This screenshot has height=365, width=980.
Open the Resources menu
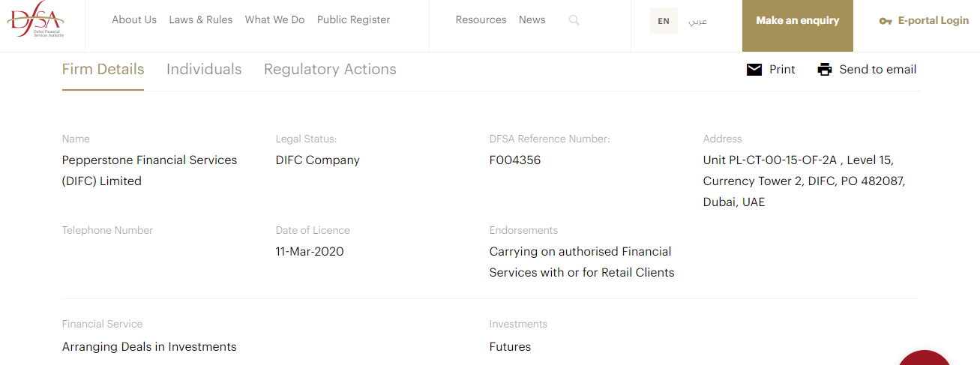[x=481, y=20]
